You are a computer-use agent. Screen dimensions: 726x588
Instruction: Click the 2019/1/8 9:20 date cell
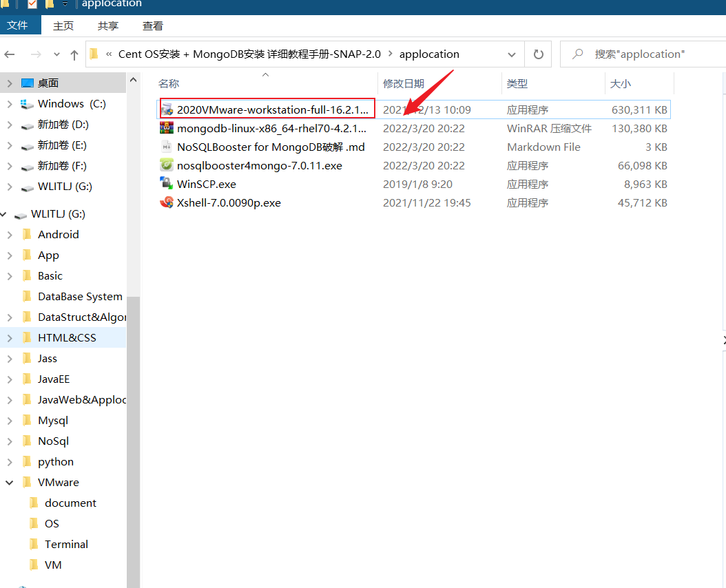(417, 185)
